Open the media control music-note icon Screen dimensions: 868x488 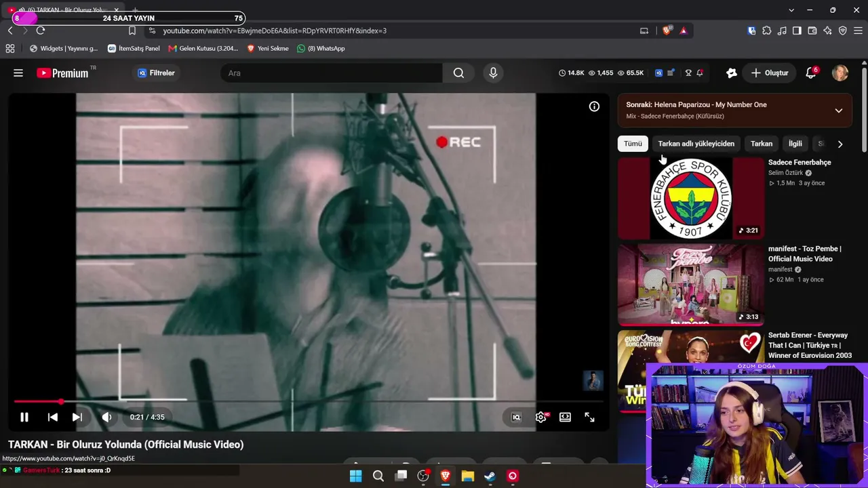[x=782, y=30]
